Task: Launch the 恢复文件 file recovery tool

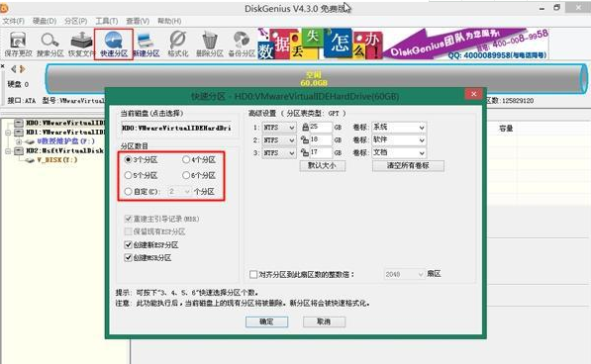Action: [x=81, y=45]
